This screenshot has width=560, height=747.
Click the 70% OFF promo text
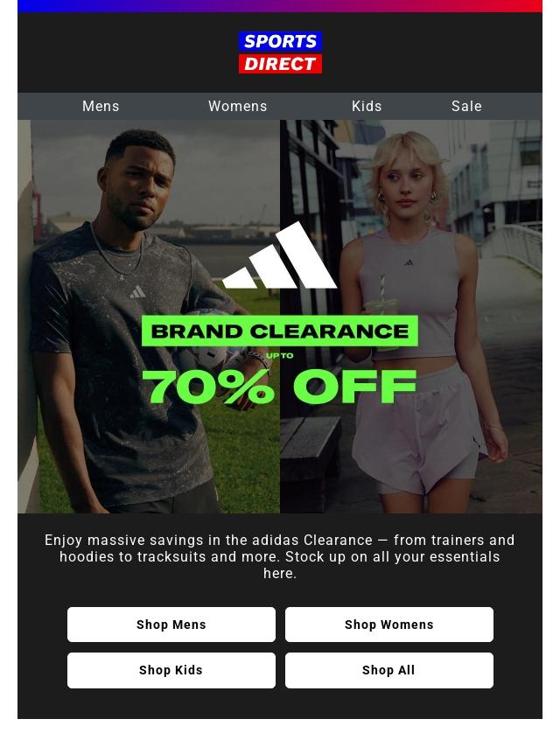pos(280,387)
